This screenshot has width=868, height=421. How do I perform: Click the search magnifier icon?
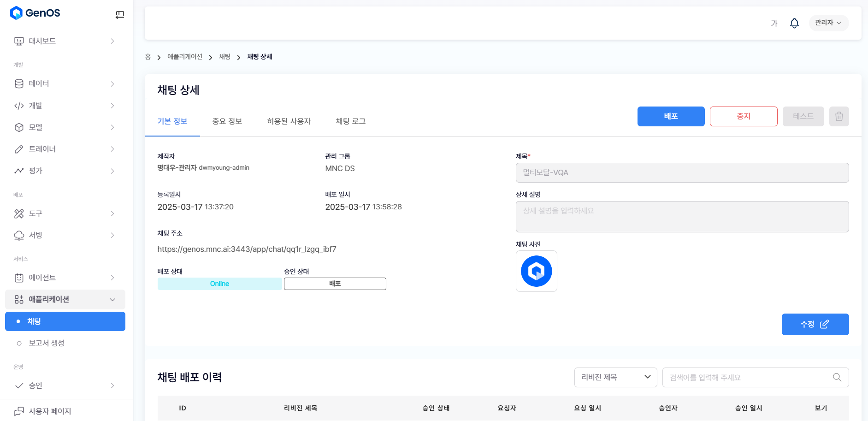(837, 377)
